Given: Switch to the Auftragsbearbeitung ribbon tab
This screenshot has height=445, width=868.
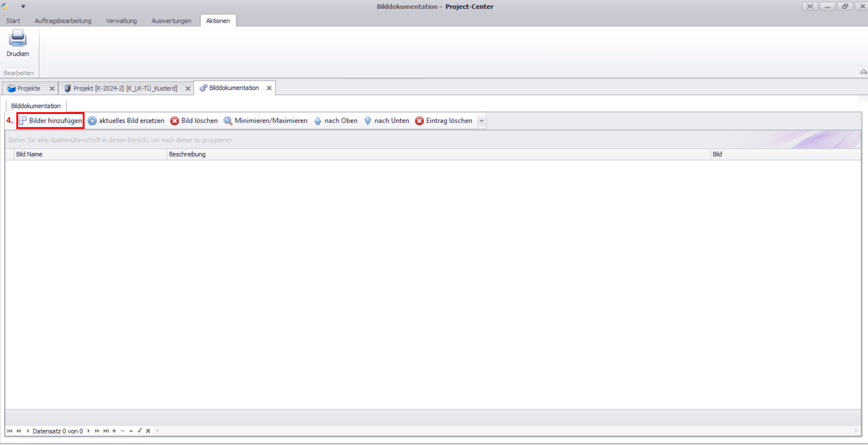Looking at the screenshot, I should pos(63,21).
